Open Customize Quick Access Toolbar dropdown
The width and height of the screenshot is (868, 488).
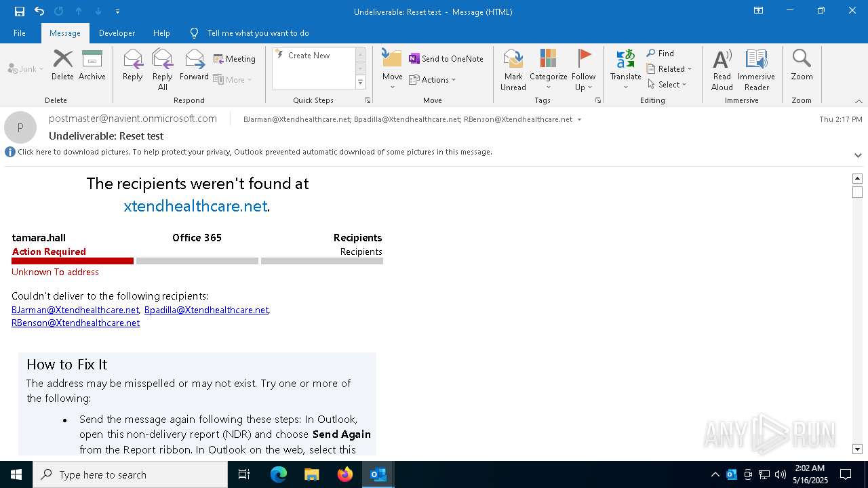tap(117, 12)
